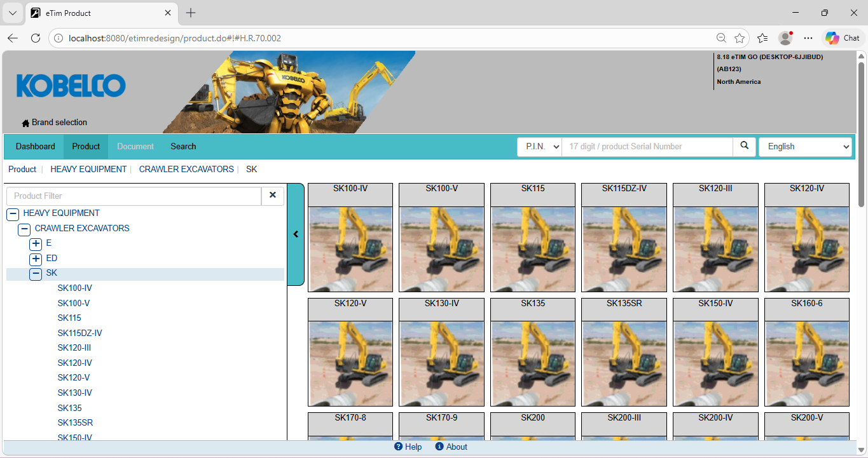Click the Product breadcrumb link
The width and height of the screenshot is (868, 458).
(x=22, y=170)
